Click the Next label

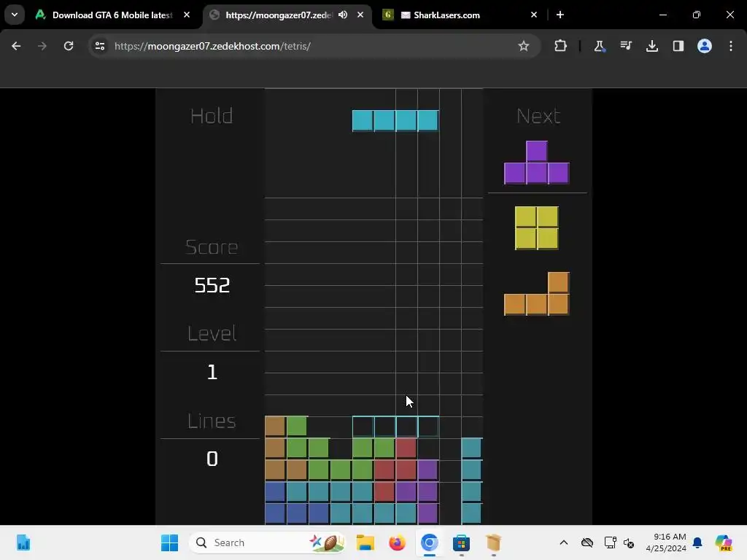pos(538,116)
